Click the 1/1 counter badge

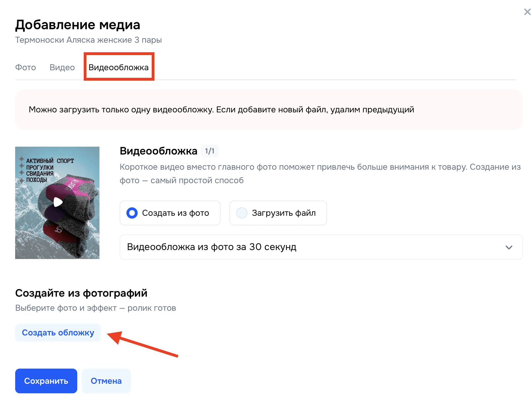210,151
